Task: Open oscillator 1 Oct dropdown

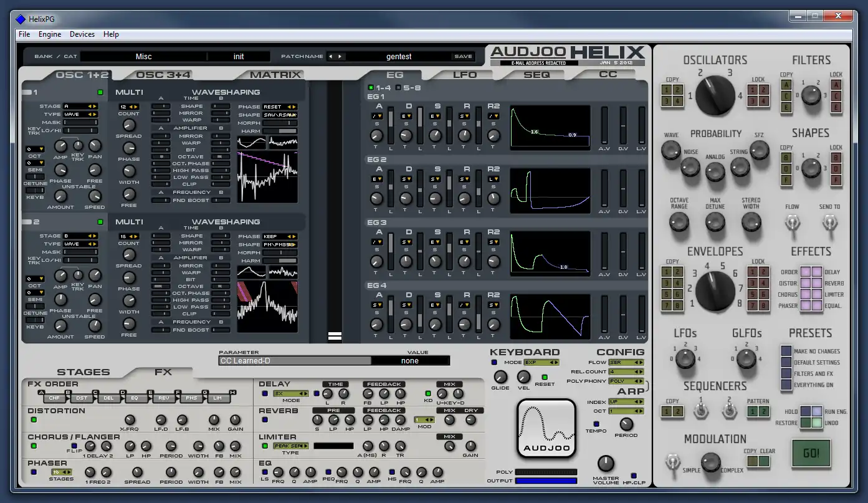Action: (34, 150)
